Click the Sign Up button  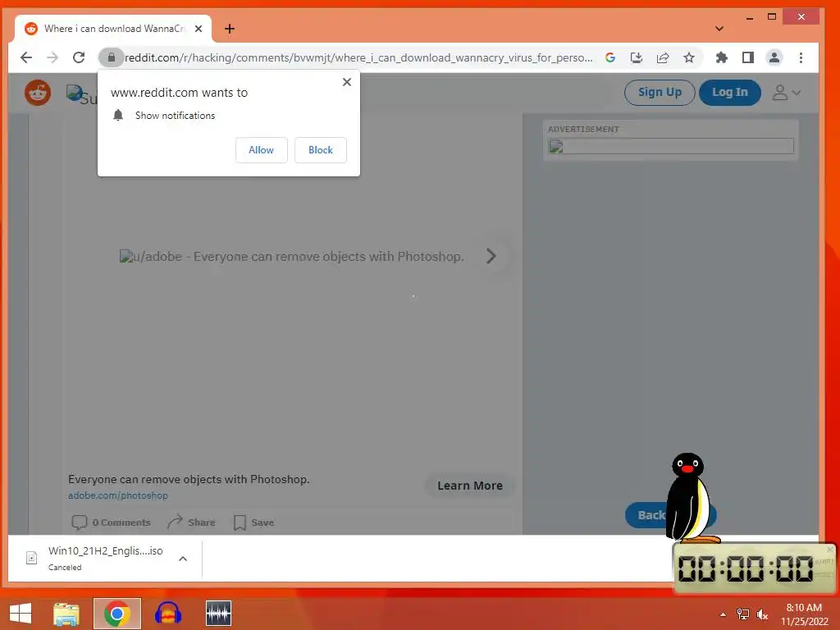tap(660, 92)
